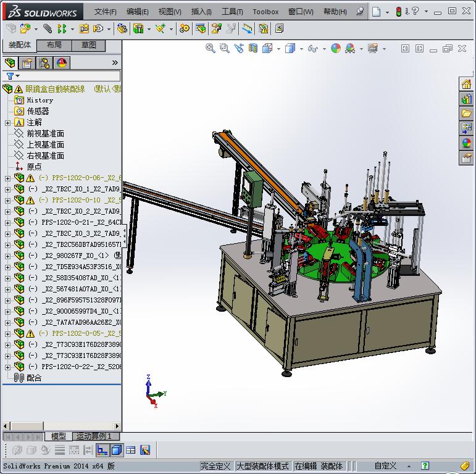The width and height of the screenshot is (476, 474).
Task: Open the Custom Properties task pane icon
Action: (x=466, y=158)
